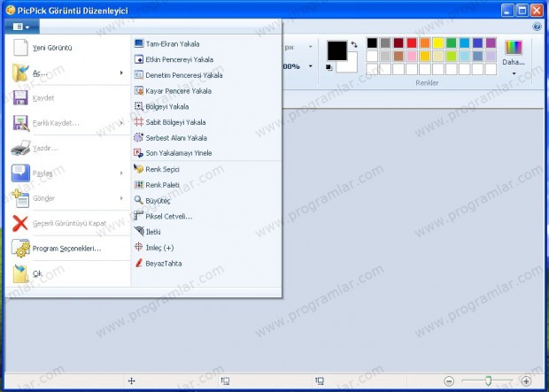Expand the Daha... colors dropdown arrow
The width and height of the screenshot is (549, 392).
(x=514, y=73)
